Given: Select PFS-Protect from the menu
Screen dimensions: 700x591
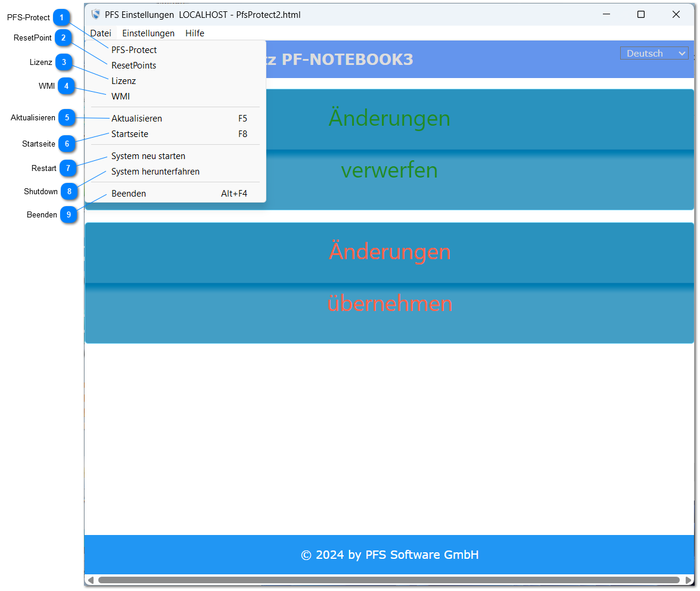Looking at the screenshot, I should (134, 50).
